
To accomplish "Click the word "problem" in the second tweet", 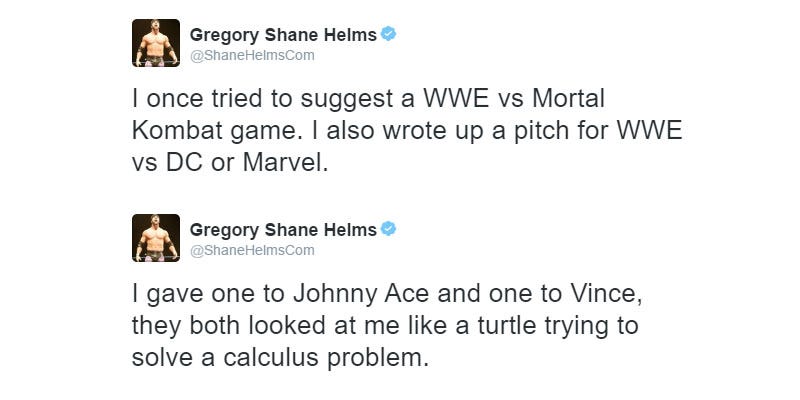I will point(374,359).
